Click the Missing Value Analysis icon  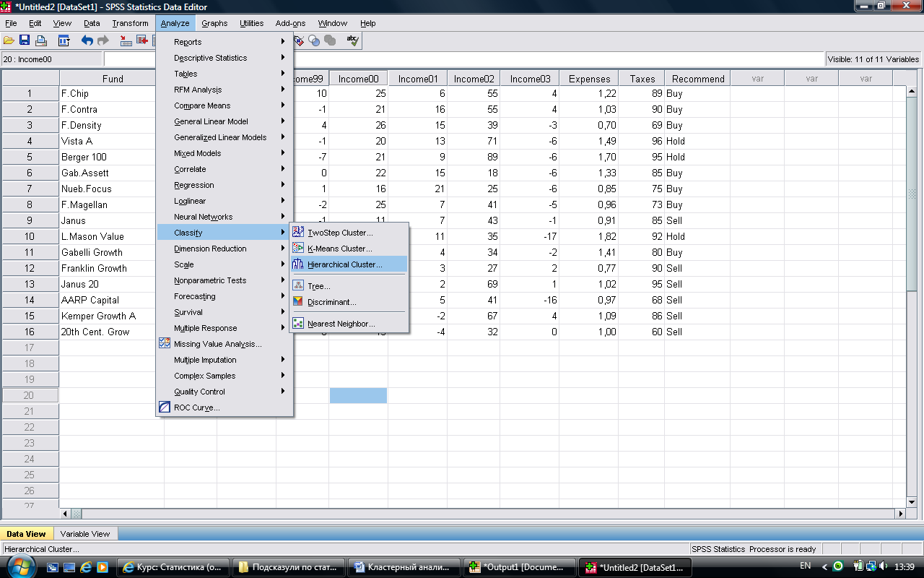click(x=165, y=344)
